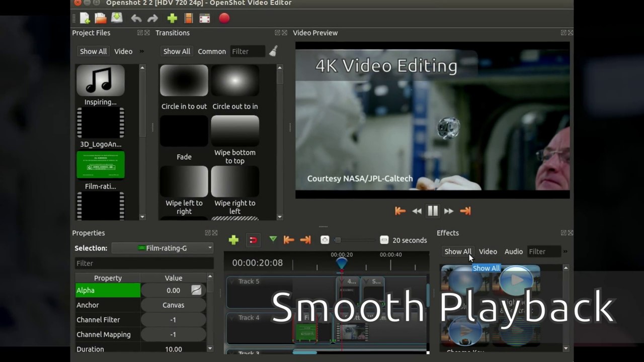Image resolution: width=644 pixels, height=362 pixels.
Task: Rewind the video preview
Action: click(417, 211)
